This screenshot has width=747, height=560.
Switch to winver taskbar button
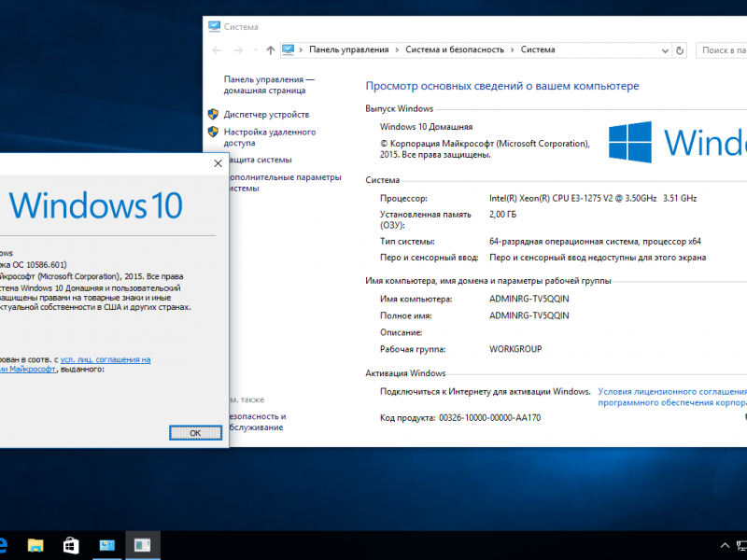(x=143, y=545)
